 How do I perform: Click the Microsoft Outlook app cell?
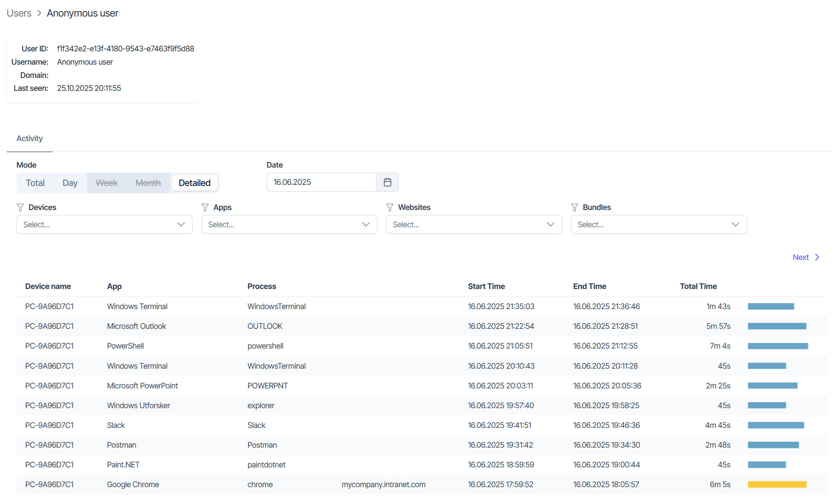136,326
